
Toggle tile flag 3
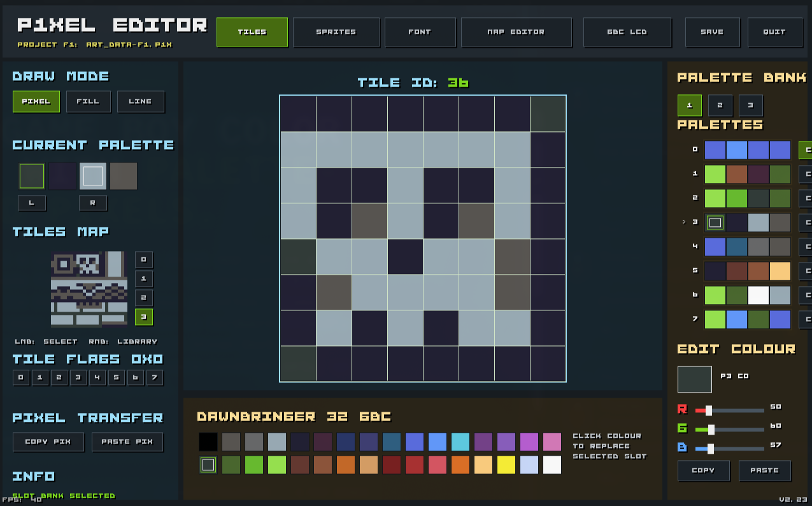[x=78, y=378]
